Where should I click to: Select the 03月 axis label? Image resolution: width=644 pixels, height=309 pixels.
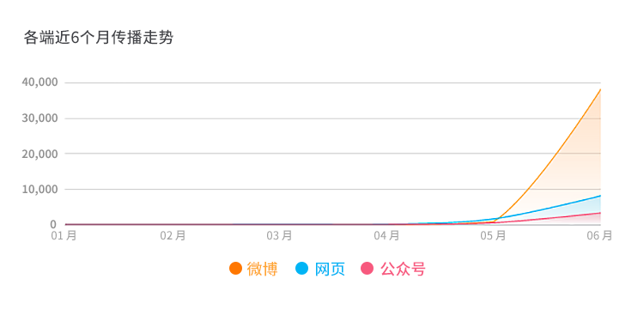point(279,236)
